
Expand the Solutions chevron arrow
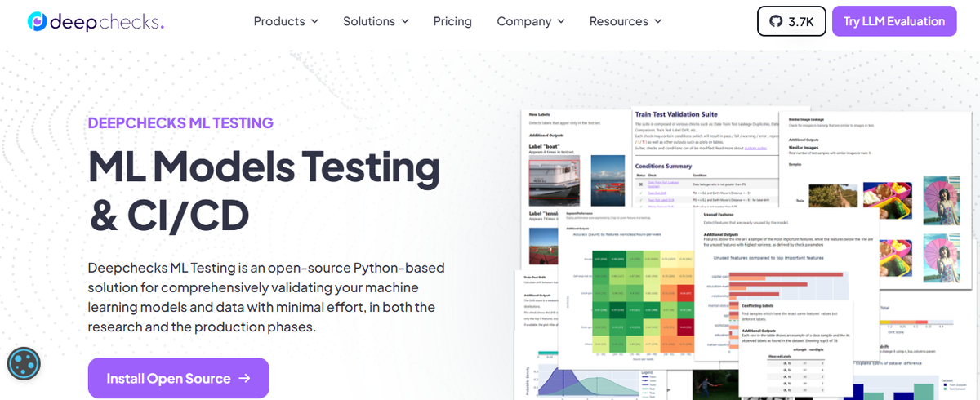[x=404, y=21]
